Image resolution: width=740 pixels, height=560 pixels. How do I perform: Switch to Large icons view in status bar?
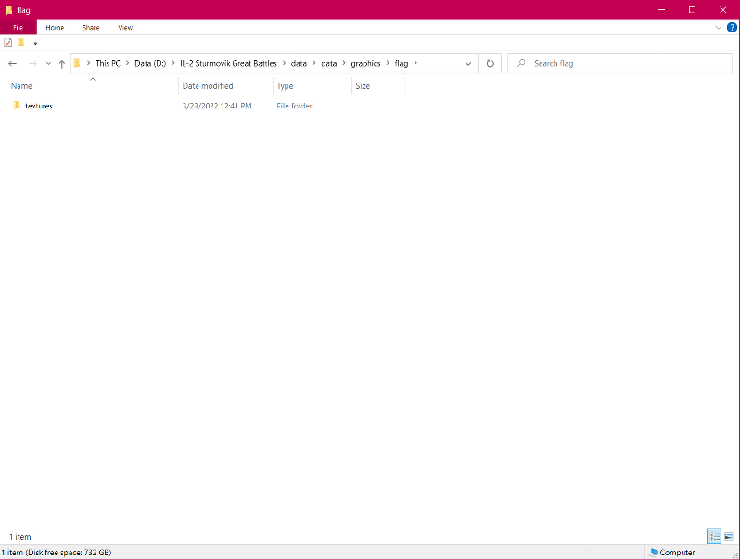coord(729,537)
